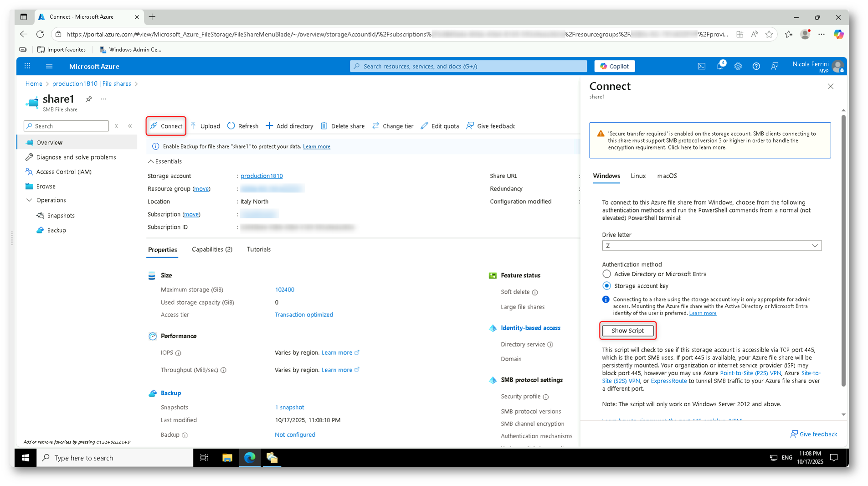This screenshot has height=486, width=868.
Task: Open the Drive letter dropdown
Action: click(711, 246)
